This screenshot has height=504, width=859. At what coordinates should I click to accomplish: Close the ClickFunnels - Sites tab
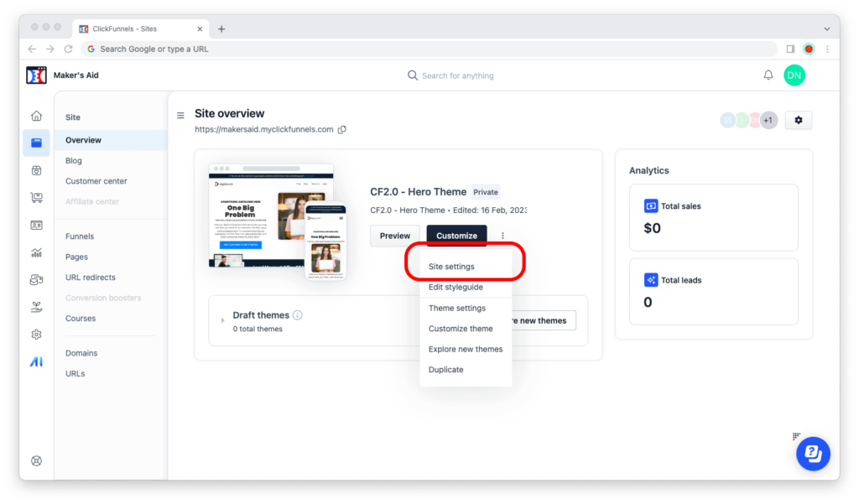[200, 29]
